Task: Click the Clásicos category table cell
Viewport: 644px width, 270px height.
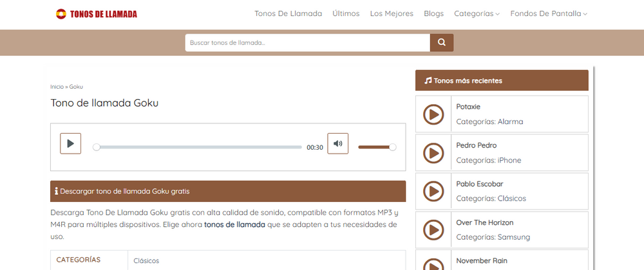Action: pos(267,260)
